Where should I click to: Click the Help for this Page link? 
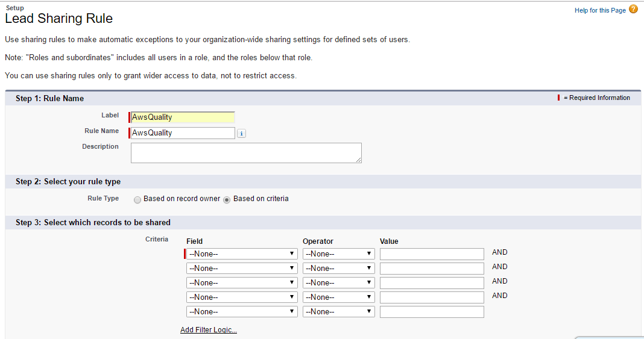tap(600, 10)
